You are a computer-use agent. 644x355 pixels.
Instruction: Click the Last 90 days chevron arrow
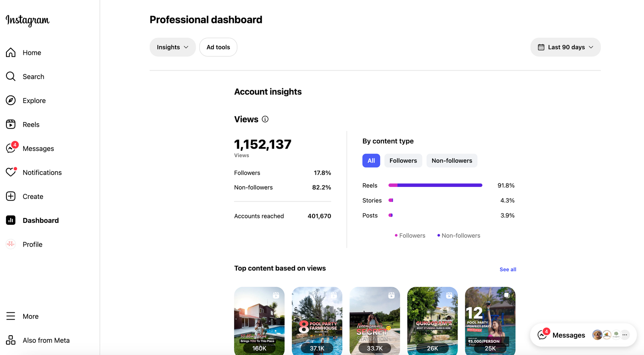click(591, 47)
